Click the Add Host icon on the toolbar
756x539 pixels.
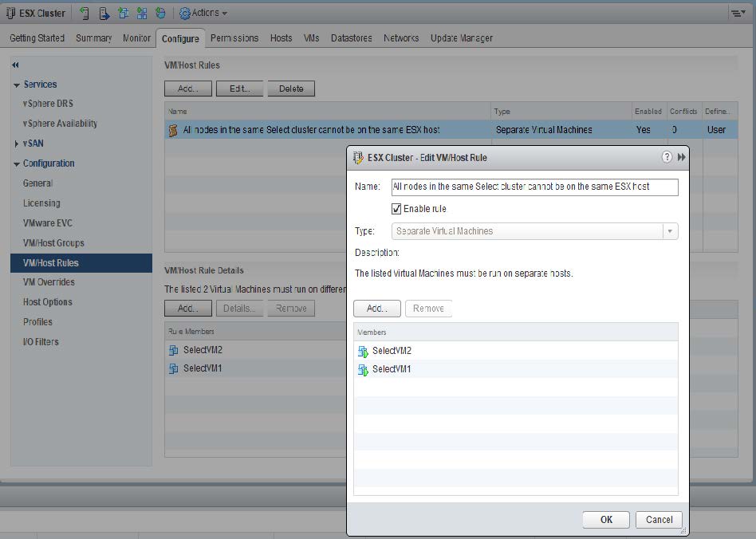tap(83, 13)
